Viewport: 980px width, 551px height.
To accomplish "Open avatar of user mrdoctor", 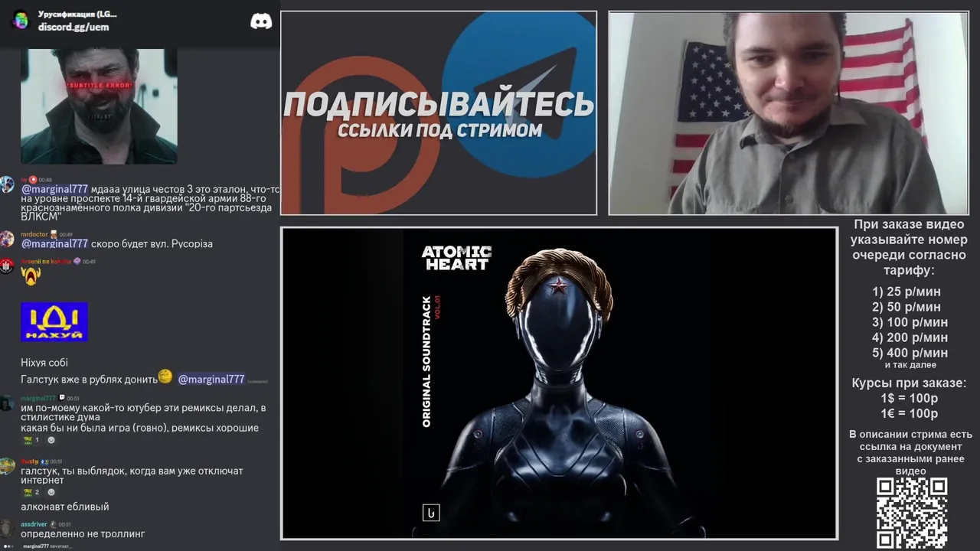I will click(x=7, y=240).
